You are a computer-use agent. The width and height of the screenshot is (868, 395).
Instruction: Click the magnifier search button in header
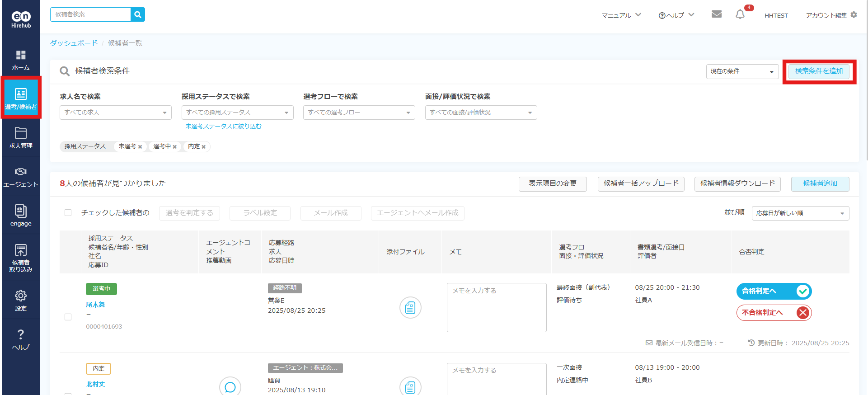(138, 14)
